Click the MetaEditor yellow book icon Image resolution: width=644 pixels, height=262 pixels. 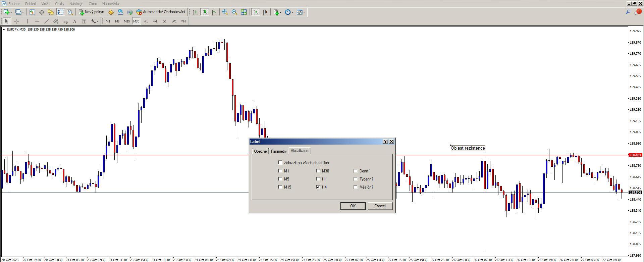tap(111, 12)
